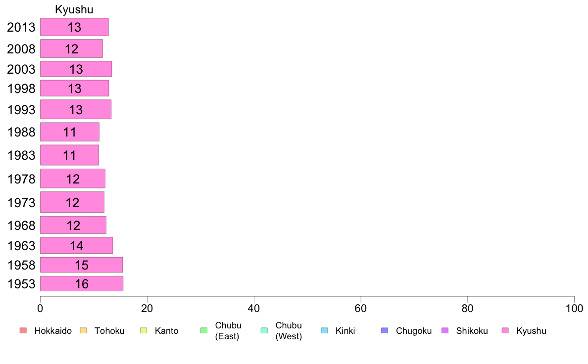This screenshot has width=588, height=364.
Task: Select the 1958 bar showing 15
Action: [x=81, y=265]
